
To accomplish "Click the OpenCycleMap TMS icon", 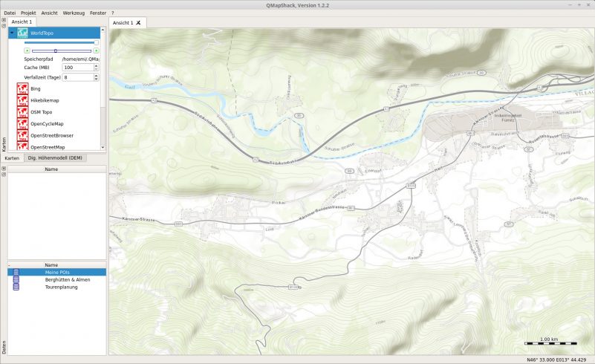I will 22,124.
